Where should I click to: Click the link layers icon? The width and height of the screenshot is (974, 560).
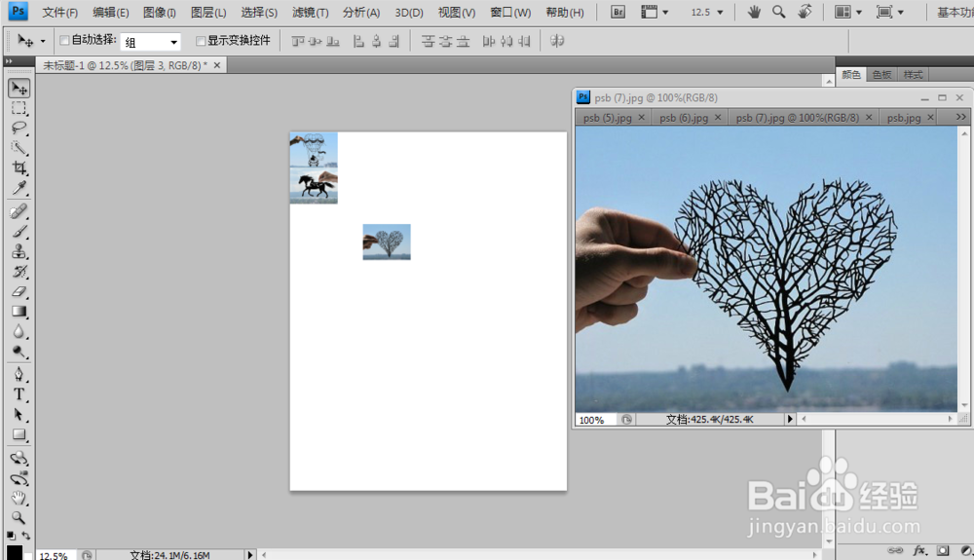click(895, 550)
